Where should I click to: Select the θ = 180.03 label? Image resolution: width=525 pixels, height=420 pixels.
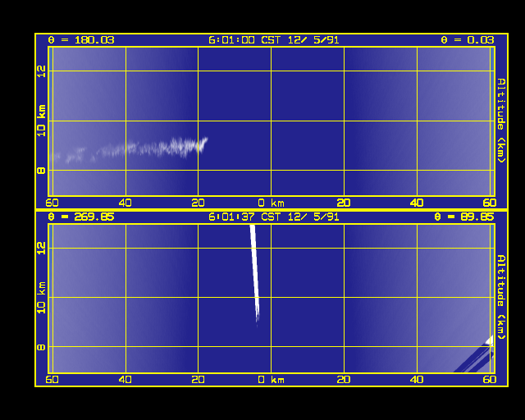point(81,40)
